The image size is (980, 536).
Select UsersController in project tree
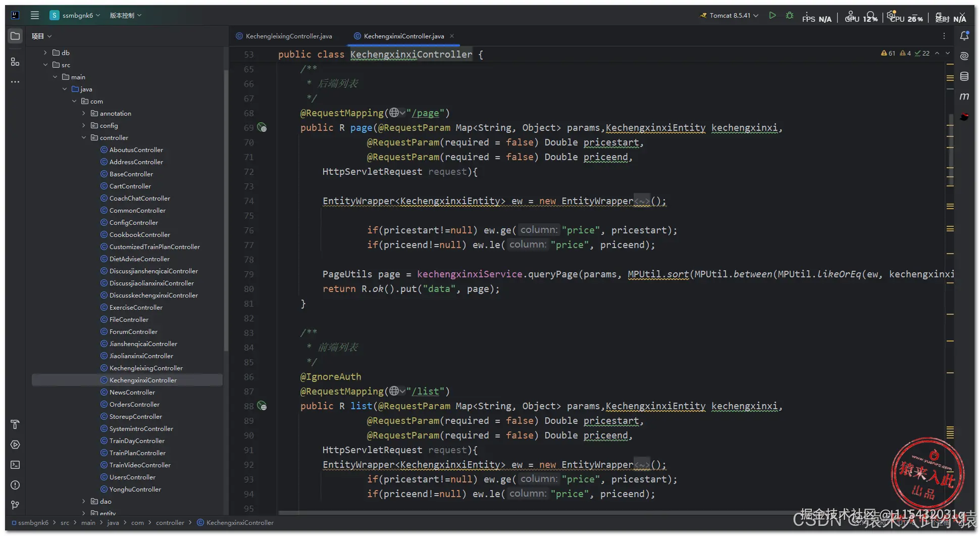[132, 477]
